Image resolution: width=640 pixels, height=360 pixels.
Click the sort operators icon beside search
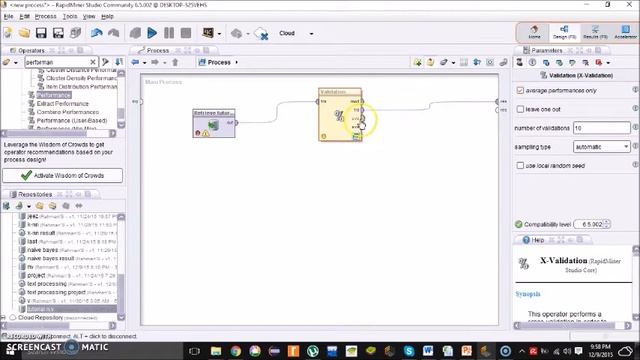point(119,62)
